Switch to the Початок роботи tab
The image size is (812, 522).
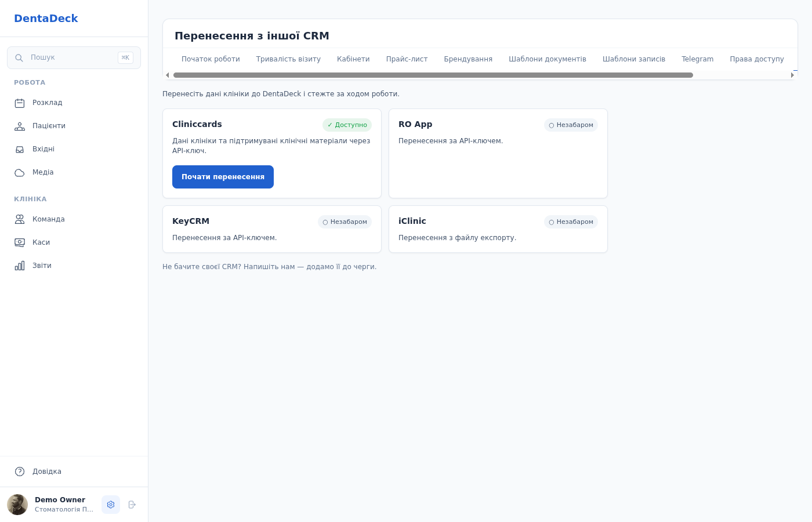211,59
